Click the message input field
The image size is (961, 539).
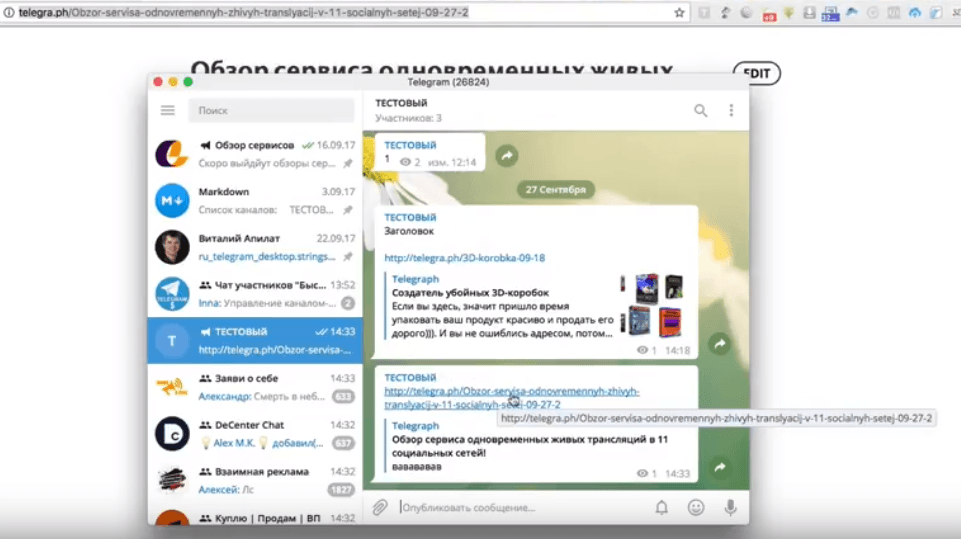pyautogui.click(x=520, y=507)
